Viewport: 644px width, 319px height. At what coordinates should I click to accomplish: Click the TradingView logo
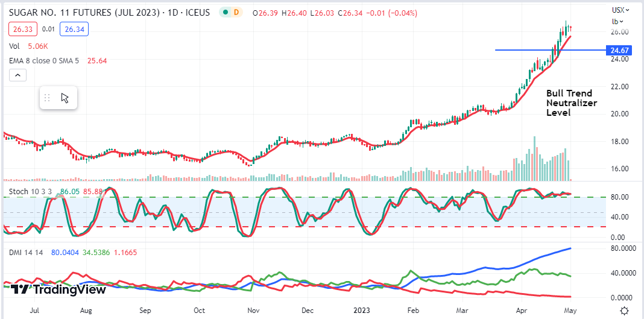tap(58, 289)
